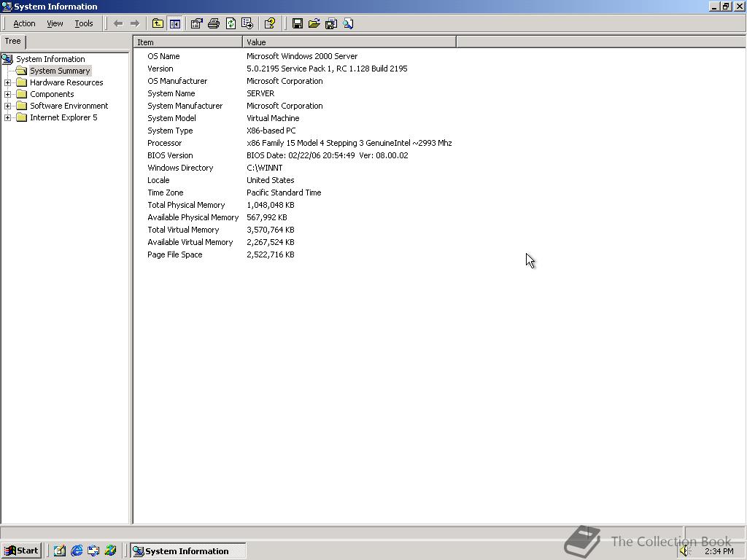The height and width of the screenshot is (560, 747).
Task: Click the System Manufacturer row label
Action: click(x=185, y=106)
